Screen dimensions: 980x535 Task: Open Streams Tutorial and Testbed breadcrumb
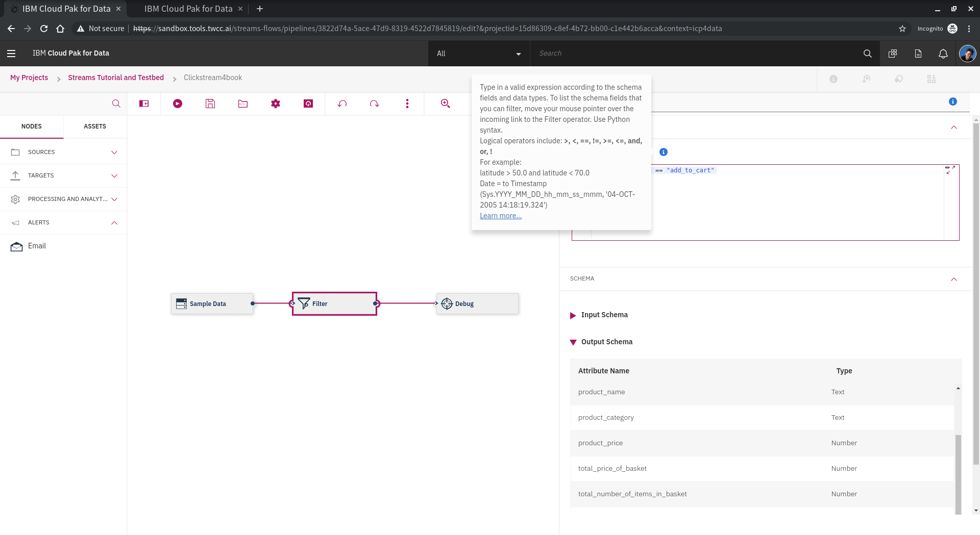[x=116, y=78]
